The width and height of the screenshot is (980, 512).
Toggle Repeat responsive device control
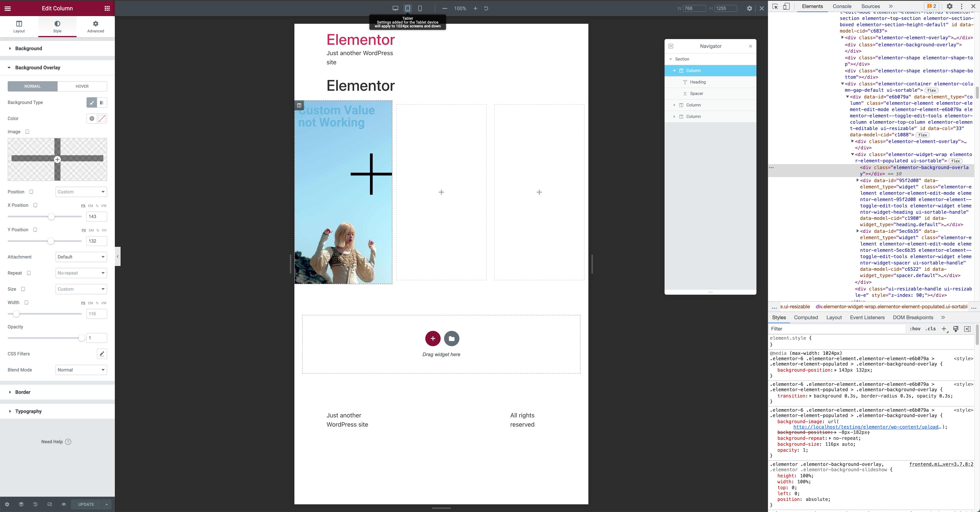point(29,273)
